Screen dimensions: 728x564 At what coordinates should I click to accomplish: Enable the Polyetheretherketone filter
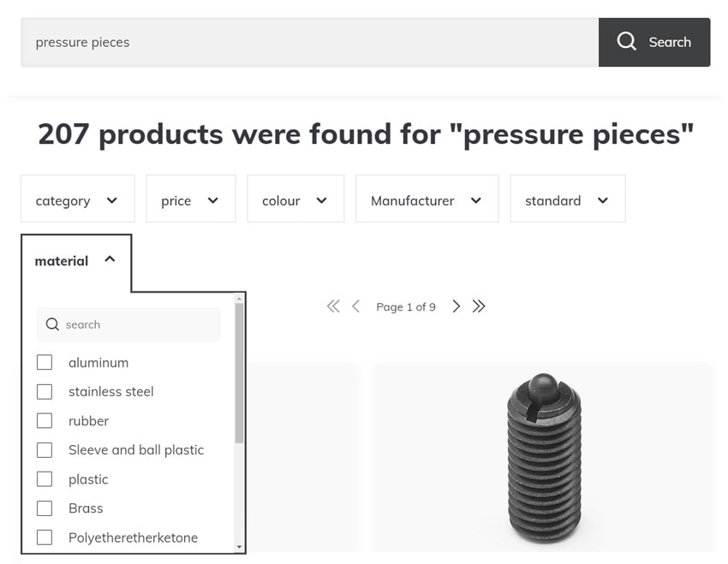[45, 537]
